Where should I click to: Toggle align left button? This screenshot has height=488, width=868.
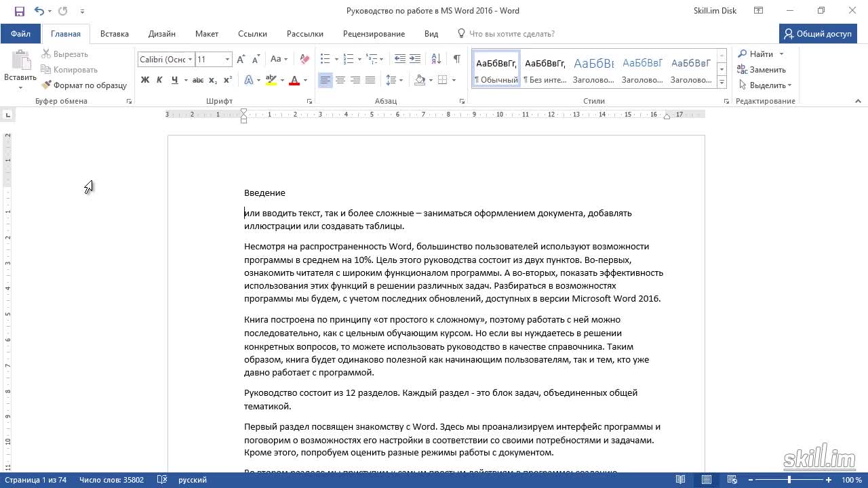(x=325, y=80)
